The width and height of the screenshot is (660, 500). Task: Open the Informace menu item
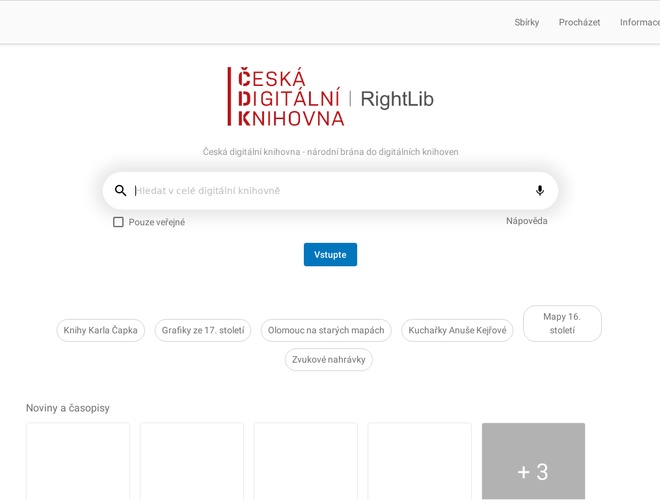[x=640, y=22]
